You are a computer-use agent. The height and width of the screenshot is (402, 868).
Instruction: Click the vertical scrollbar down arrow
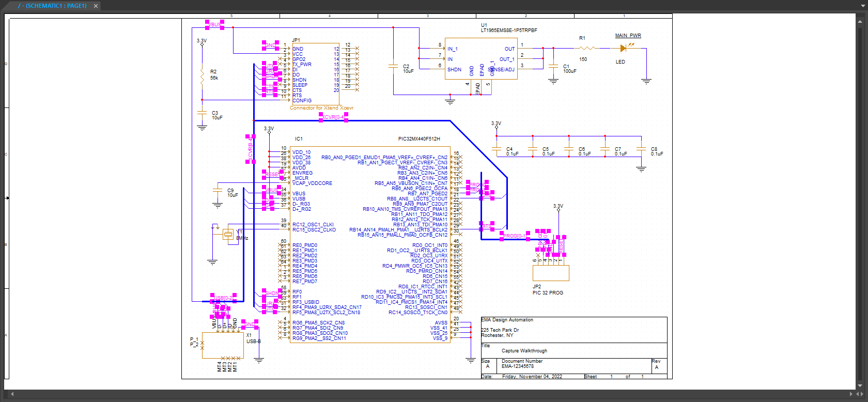[860, 385]
